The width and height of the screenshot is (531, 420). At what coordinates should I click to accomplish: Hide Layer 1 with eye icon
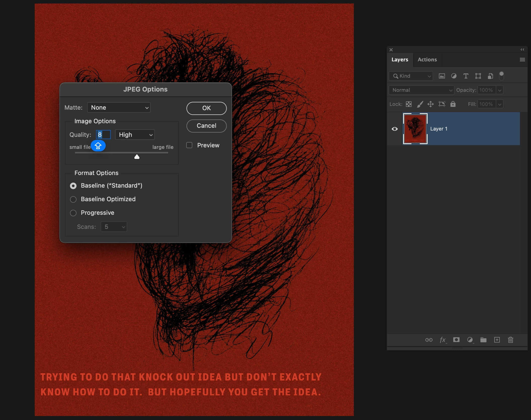(395, 129)
